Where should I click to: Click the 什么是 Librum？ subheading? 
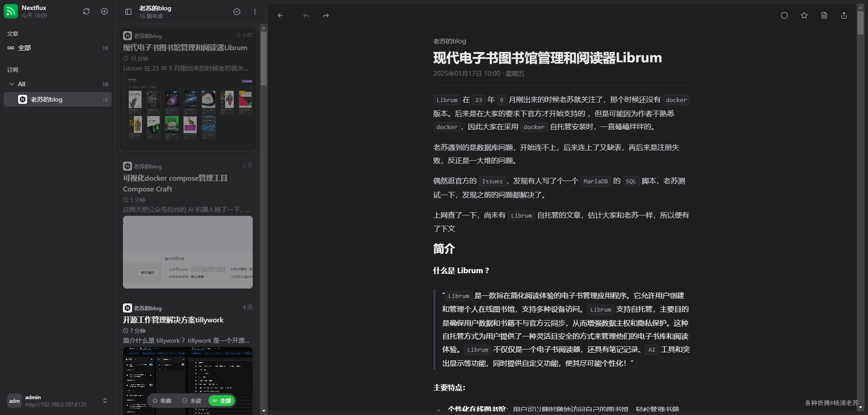coord(461,270)
